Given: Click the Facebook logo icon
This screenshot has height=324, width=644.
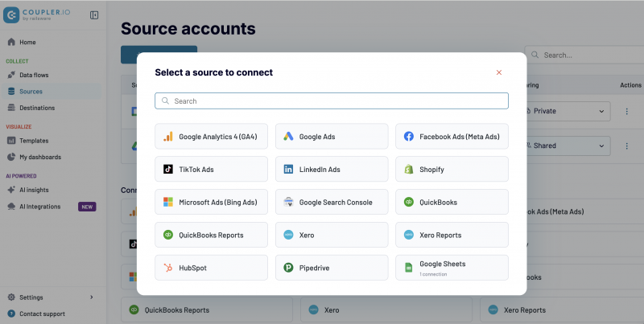Looking at the screenshot, I should 409,137.
